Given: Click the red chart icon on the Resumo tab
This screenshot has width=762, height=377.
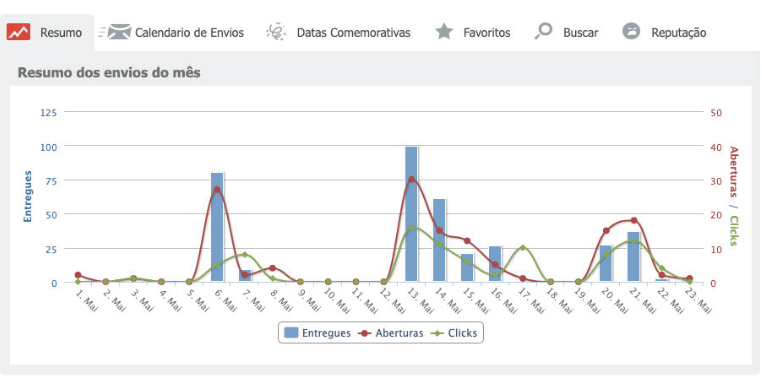Looking at the screenshot, I should pyautogui.click(x=18, y=32).
